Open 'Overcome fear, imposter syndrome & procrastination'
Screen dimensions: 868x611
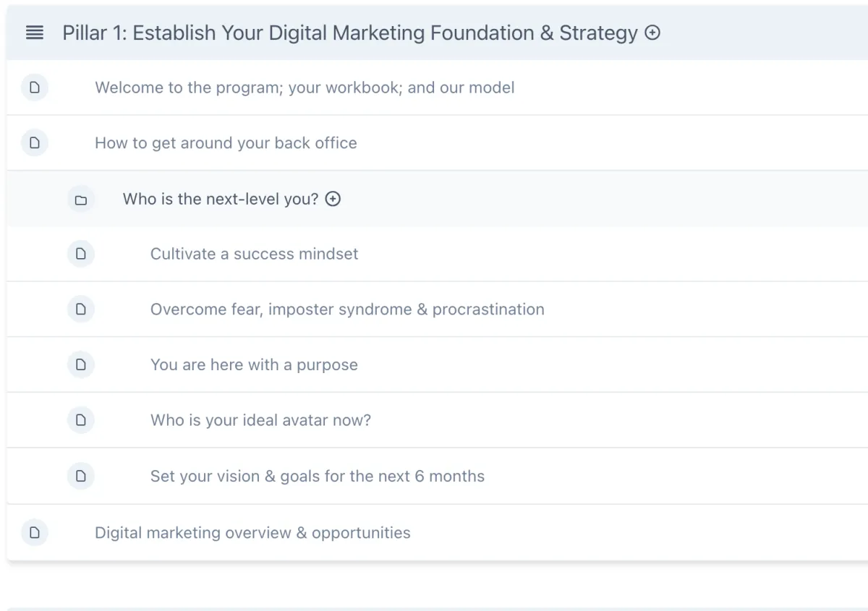tap(347, 309)
